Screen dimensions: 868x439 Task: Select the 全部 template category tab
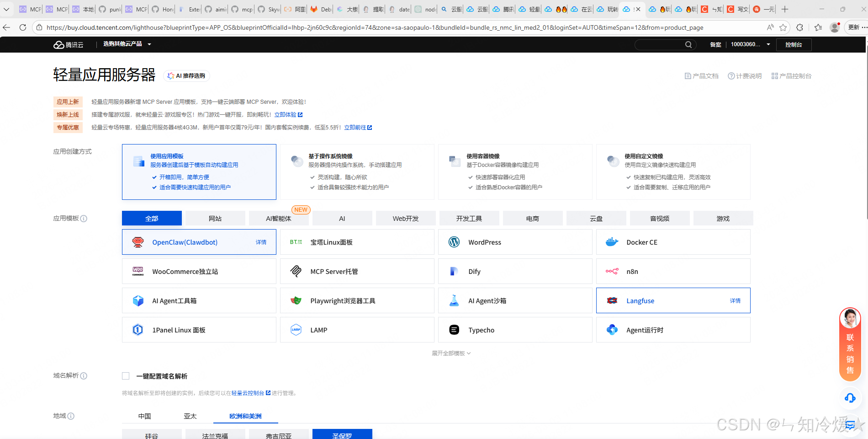tap(152, 218)
